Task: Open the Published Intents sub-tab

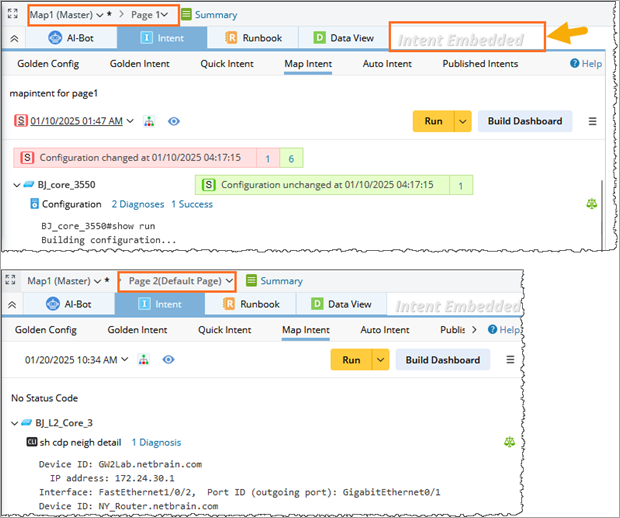Action: click(480, 64)
